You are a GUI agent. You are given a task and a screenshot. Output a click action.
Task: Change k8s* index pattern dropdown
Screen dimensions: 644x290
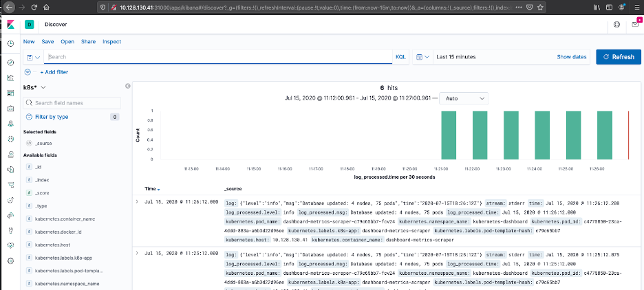[34, 87]
